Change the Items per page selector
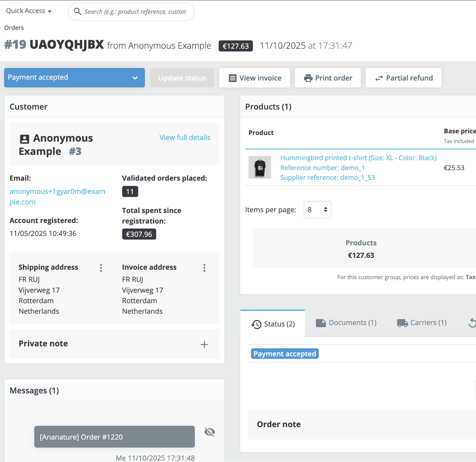 (317, 209)
